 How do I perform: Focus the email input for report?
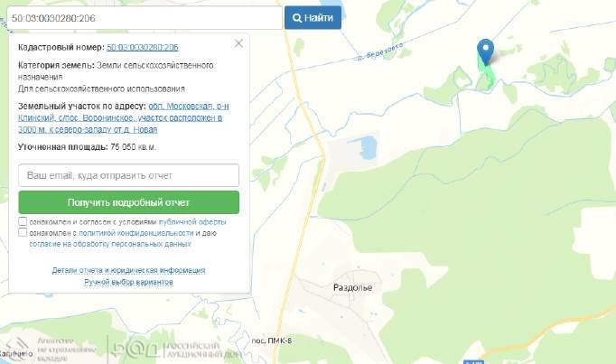(x=128, y=175)
